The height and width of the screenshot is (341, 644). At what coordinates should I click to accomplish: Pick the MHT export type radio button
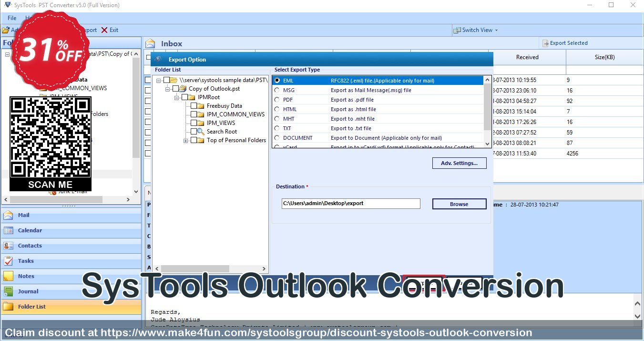(277, 119)
